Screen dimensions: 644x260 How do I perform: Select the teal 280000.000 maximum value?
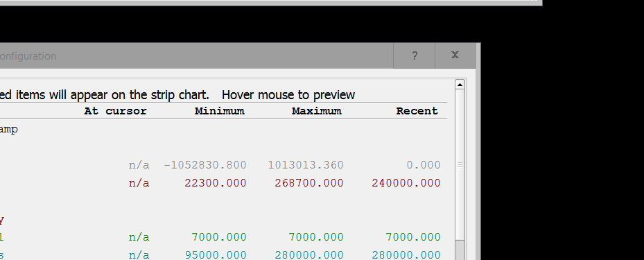tap(309, 255)
